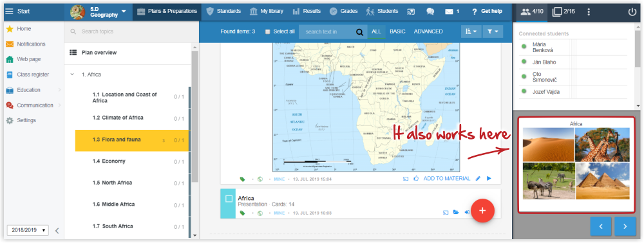The height and width of the screenshot is (243, 644).
Task: Open the filter funnel dropdown
Action: (x=493, y=32)
